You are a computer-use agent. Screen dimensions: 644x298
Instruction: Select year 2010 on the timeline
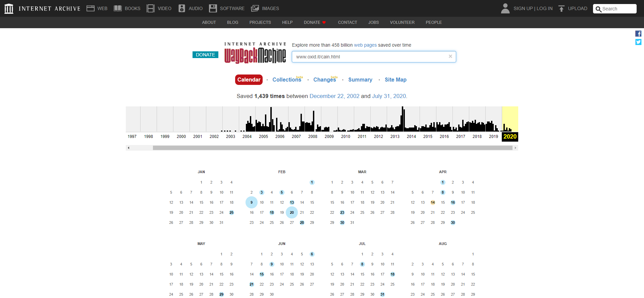click(x=345, y=137)
